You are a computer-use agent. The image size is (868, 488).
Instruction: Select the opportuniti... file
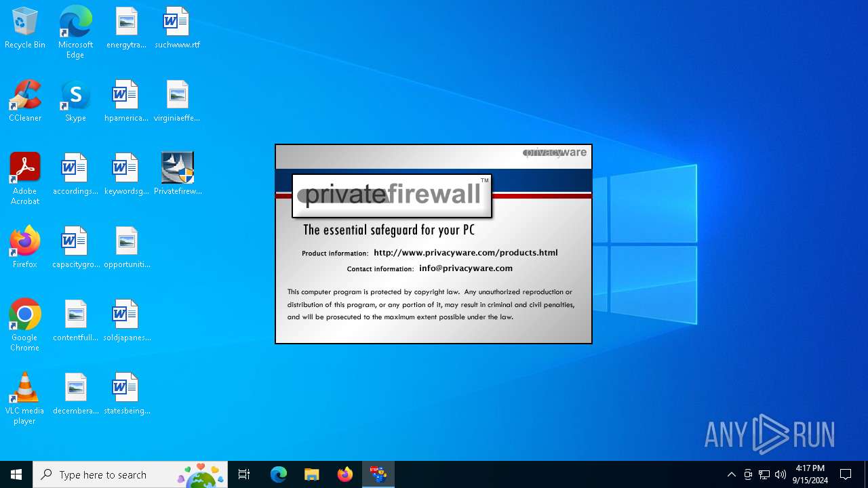[127, 248]
